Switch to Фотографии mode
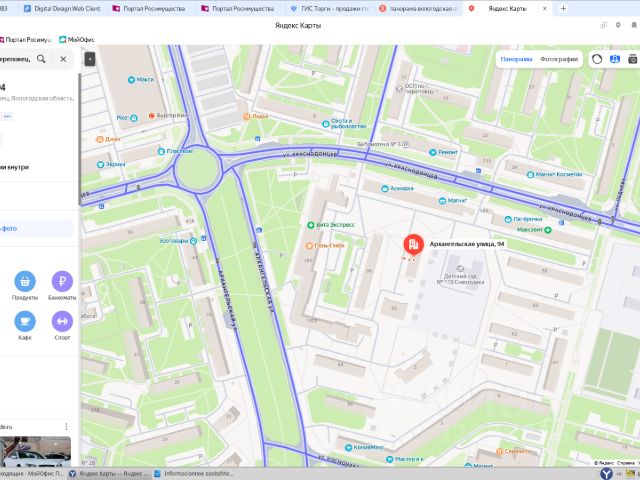 tap(559, 59)
